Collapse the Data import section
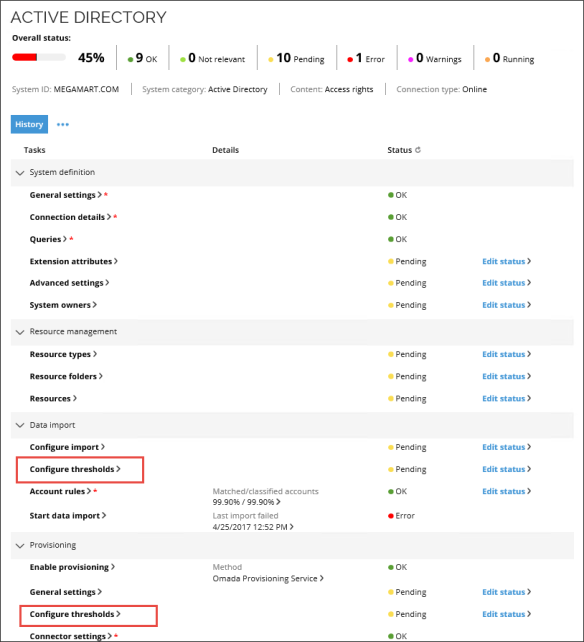584x642 pixels. pyautogui.click(x=20, y=425)
